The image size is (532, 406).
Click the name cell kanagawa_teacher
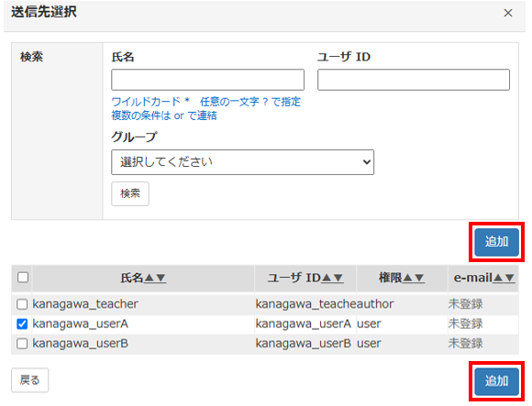click(x=85, y=304)
